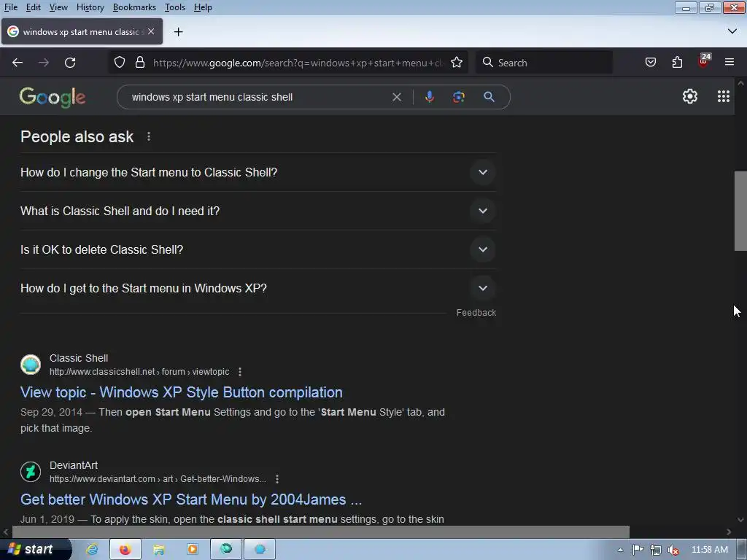
Task: Open a new tab with plus
Action: (178, 32)
